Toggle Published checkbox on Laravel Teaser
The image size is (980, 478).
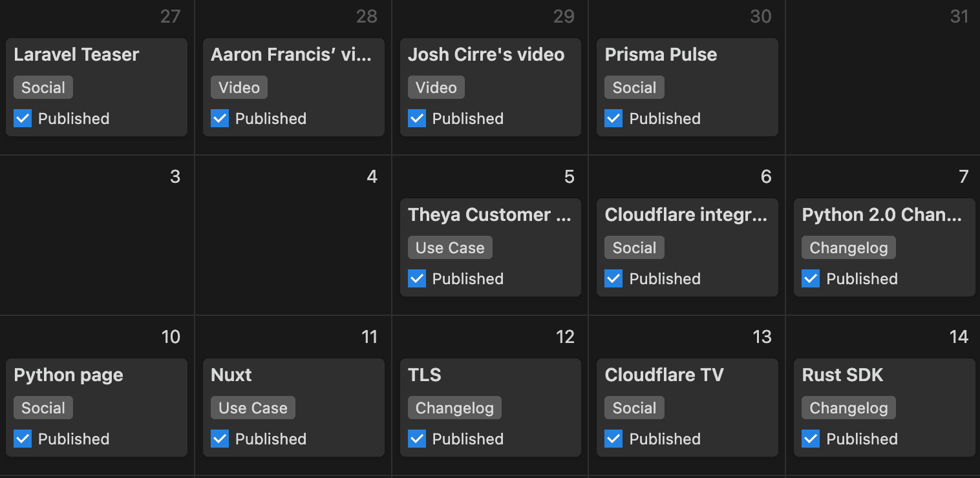[x=23, y=118]
